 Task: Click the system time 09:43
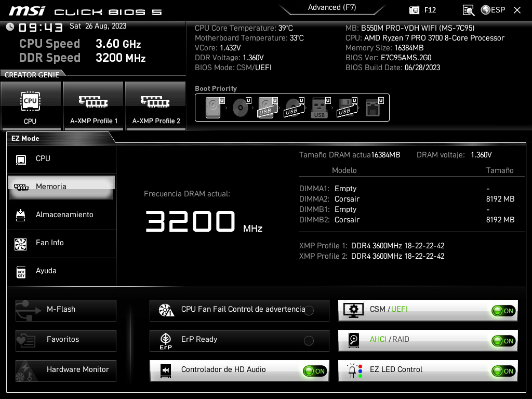click(41, 27)
